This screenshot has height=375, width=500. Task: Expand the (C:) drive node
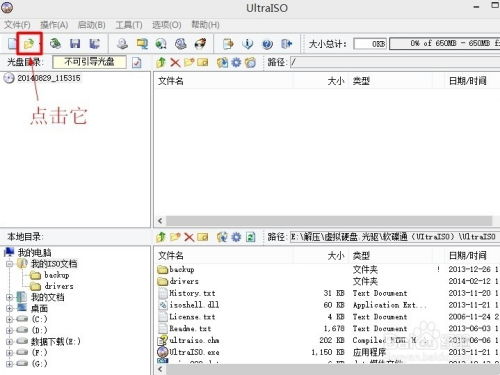[x=10, y=319]
